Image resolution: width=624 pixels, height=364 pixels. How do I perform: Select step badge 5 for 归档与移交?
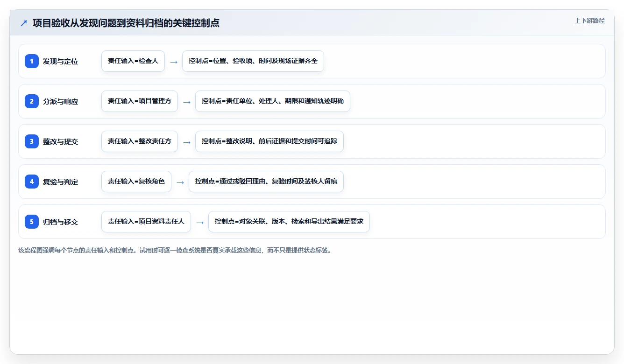[x=32, y=222]
